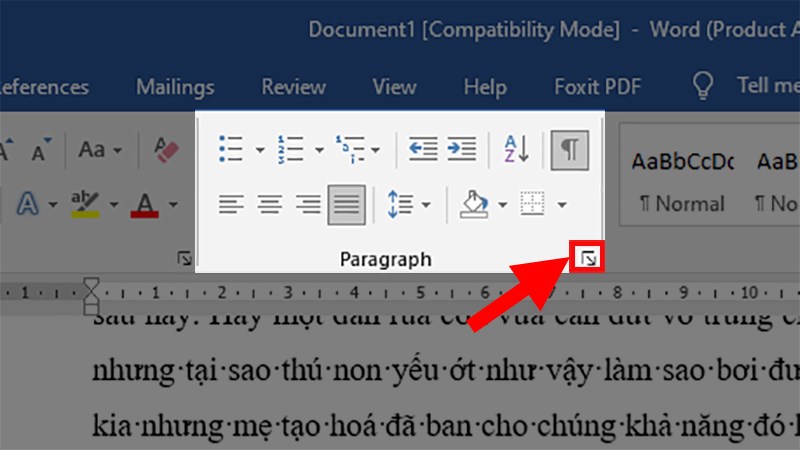This screenshot has height=450, width=800.
Task: Open Paragraph settings dialog launcher
Action: [587, 258]
